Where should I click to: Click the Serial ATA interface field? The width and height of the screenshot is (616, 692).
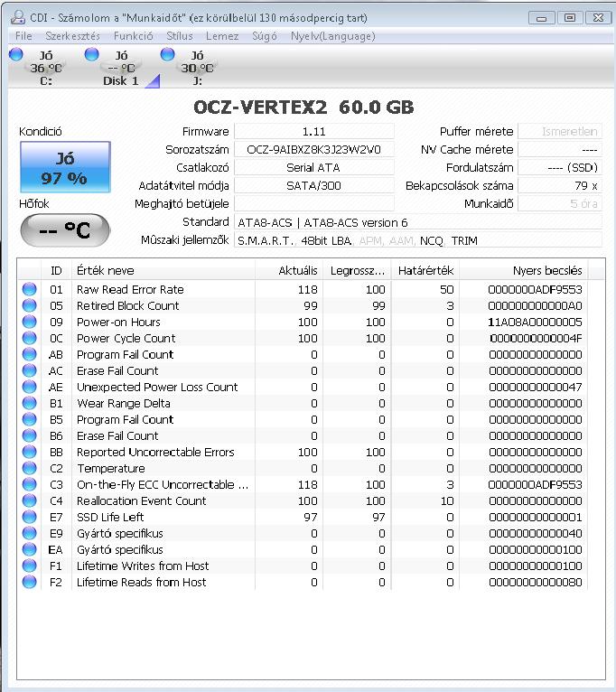point(313,168)
